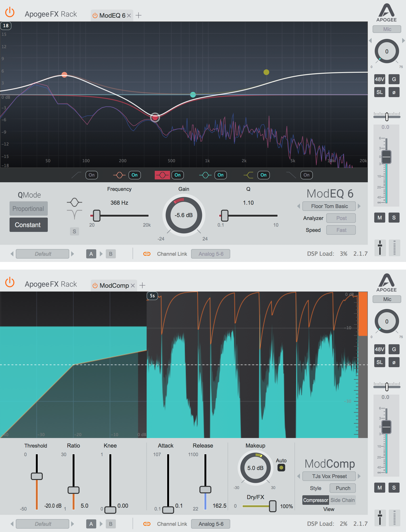The image size is (406, 532).
Task: Select the yellow high-shelf band icon
Action: [x=248, y=175]
